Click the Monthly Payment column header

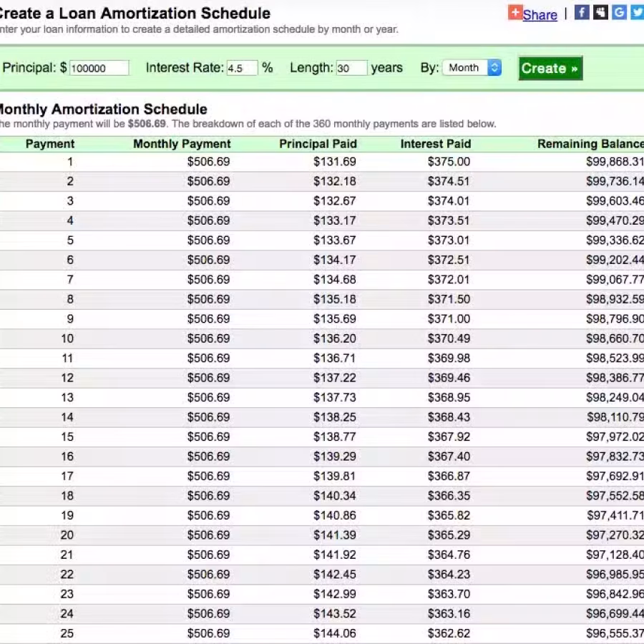click(x=182, y=144)
